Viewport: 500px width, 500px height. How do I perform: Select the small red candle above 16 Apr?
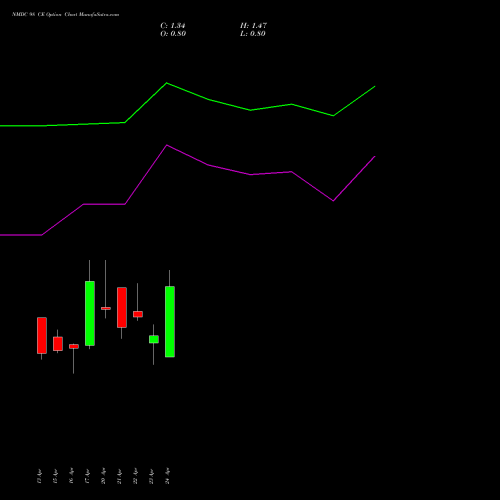click(x=74, y=347)
